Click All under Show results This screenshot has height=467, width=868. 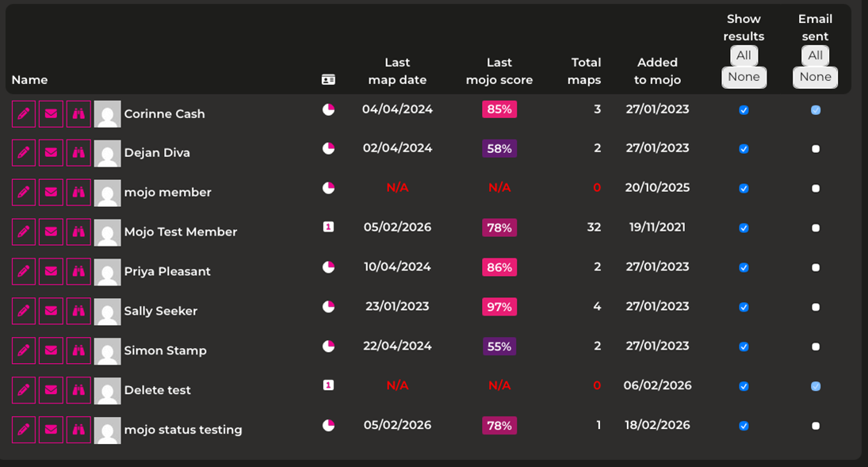click(x=744, y=56)
